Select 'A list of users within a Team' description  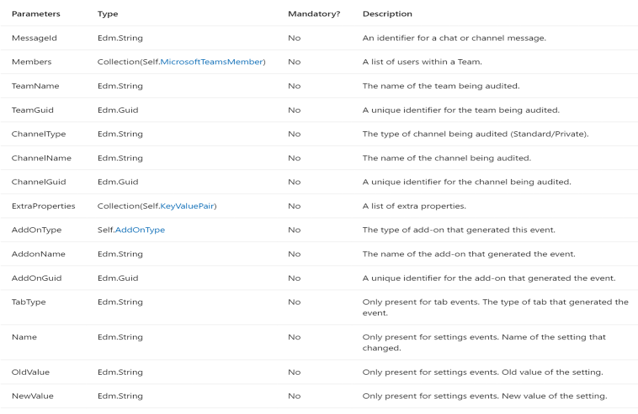point(422,62)
